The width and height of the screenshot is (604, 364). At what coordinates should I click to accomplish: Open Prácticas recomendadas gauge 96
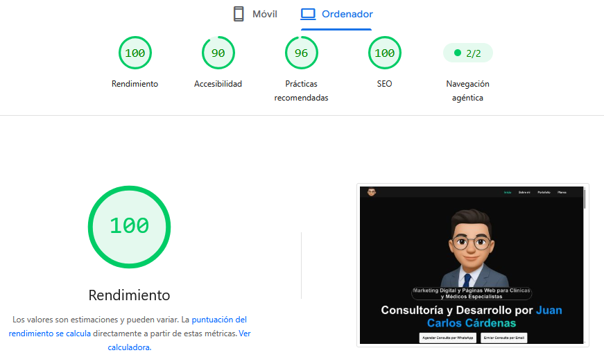[301, 53]
